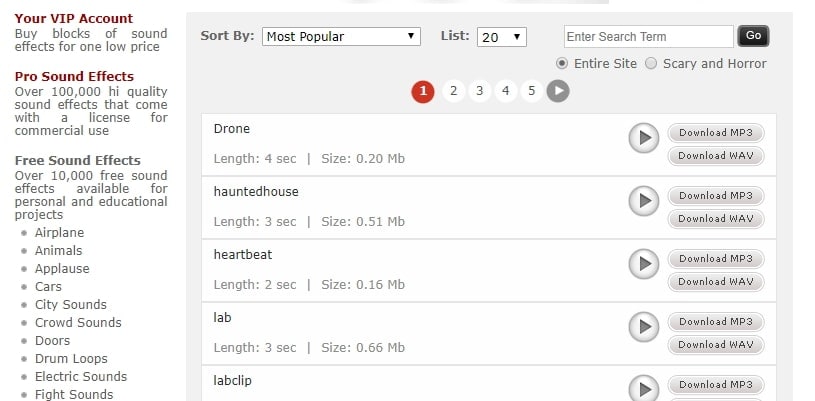Screen dimensions: 815x401
Task: Click the Enter Search Term field
Action: click(x=648, y=37)
